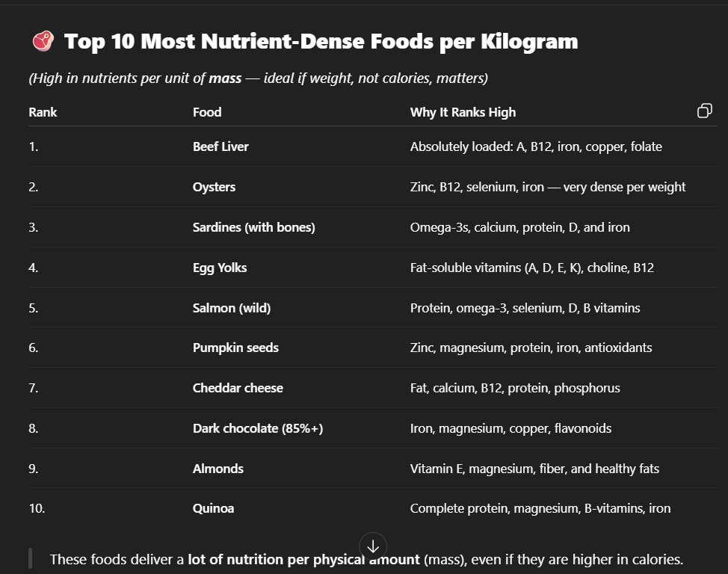Screen dimensions: 728x574
Task: Click the meat emoji in the heading
Action: (x=43, y=41)
